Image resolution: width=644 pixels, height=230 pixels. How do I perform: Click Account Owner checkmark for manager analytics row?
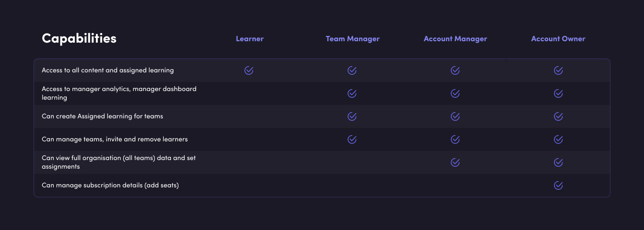coord(558,93)
